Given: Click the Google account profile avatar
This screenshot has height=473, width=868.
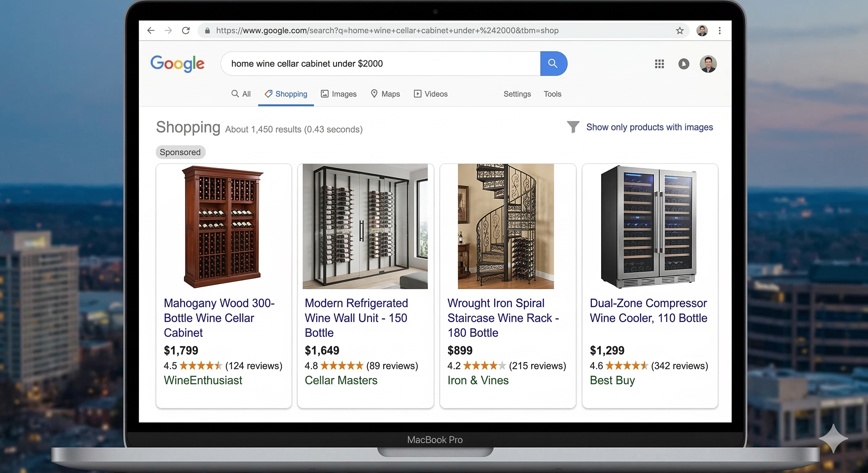Looking at the screenshot, I should click(708, 64).
